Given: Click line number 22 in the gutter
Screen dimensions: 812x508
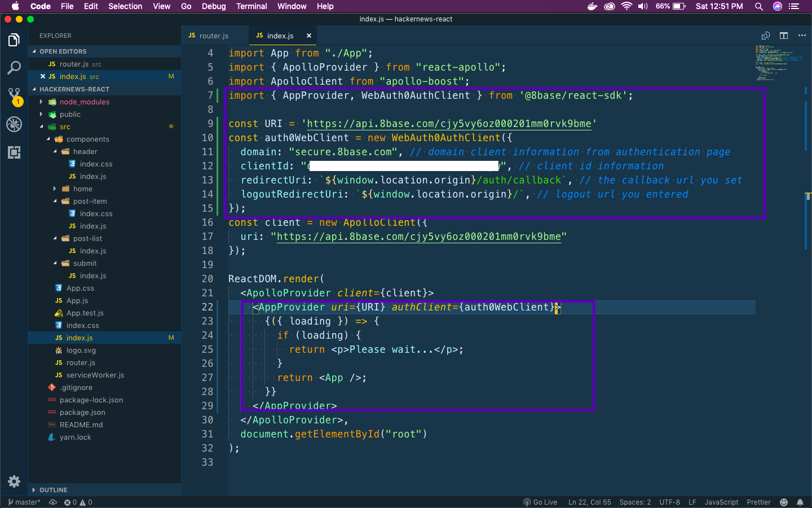Looking at the screenshot, I should (208, 307).
